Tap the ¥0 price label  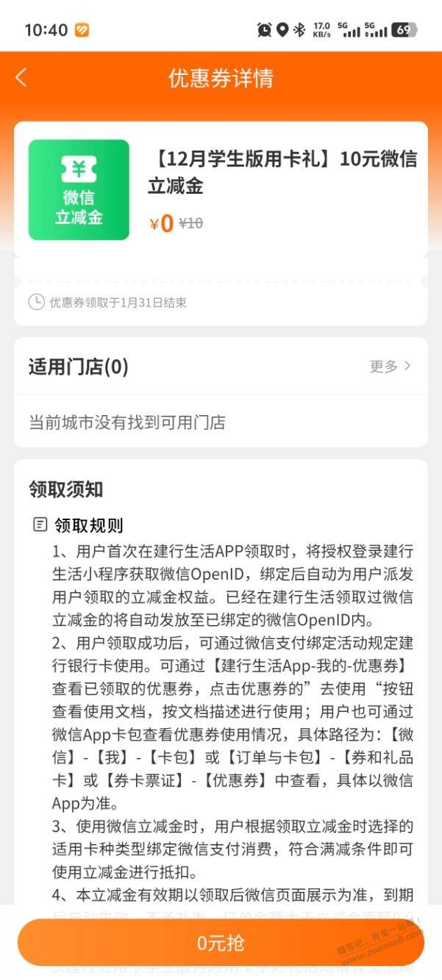[161, 223]
